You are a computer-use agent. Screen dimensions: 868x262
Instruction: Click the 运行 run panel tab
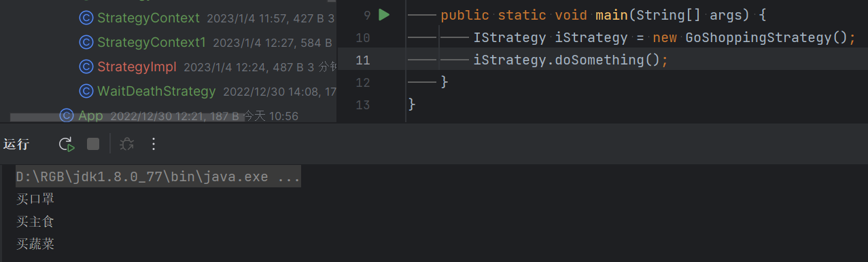[16, 144]
